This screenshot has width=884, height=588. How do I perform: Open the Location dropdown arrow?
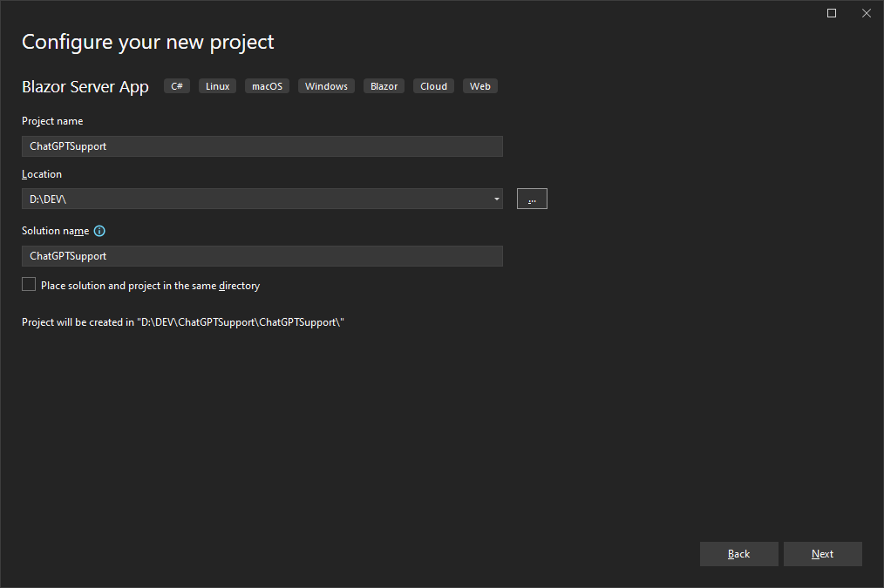496,199
